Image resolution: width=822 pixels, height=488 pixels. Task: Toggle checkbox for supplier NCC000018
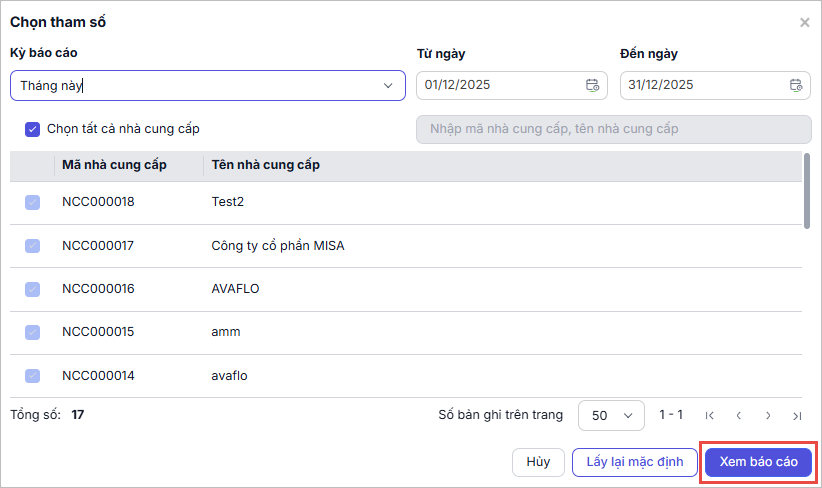click(32, 202)
